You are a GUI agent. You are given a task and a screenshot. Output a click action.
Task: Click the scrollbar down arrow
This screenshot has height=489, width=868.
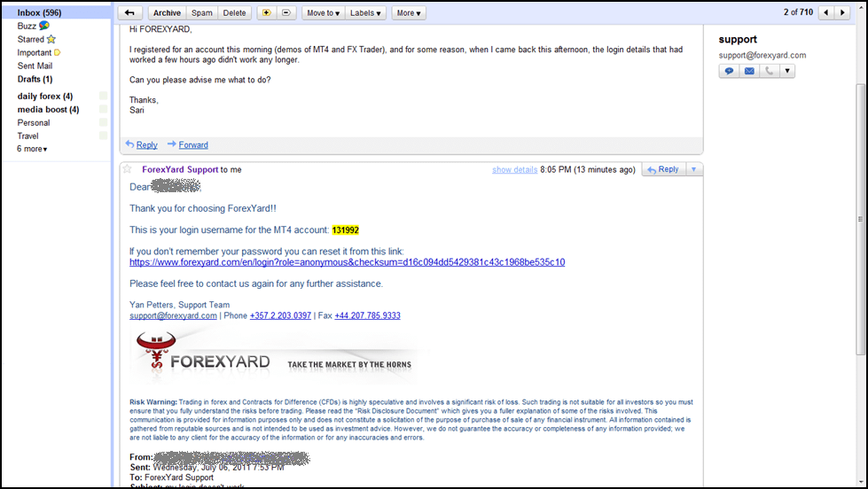[860, 483]
